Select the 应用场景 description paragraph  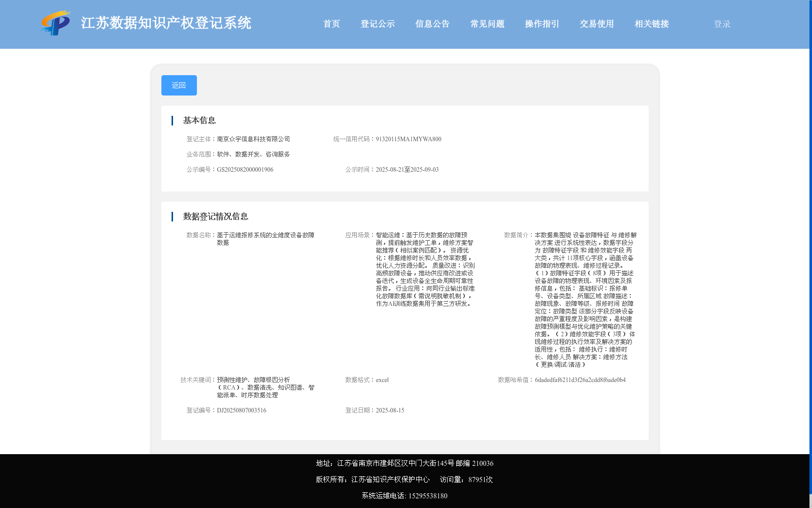click(425, 269)
